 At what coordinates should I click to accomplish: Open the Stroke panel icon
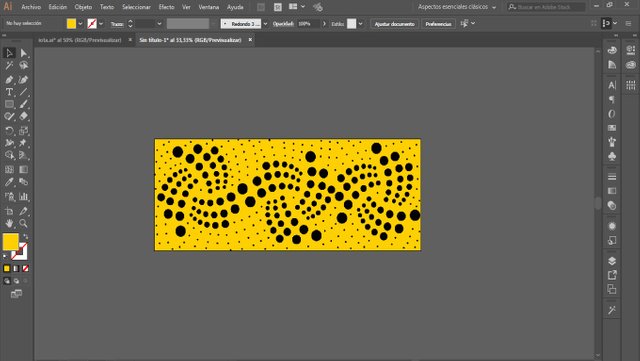612,177
